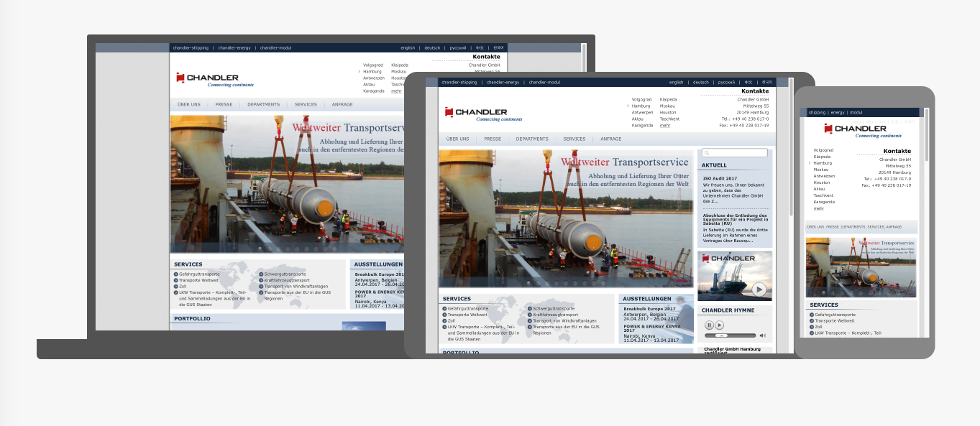Tap DEPARTMENTS in the phone navigation
Viewport: 980px width, 426px height.
pyautogui.click(x=853, y=227)
